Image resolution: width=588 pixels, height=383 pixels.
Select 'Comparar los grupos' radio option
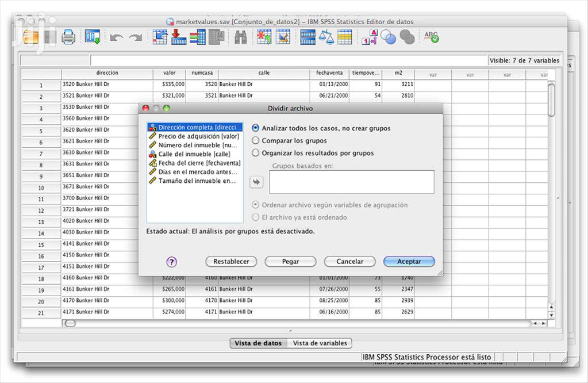tap(255, 140)
